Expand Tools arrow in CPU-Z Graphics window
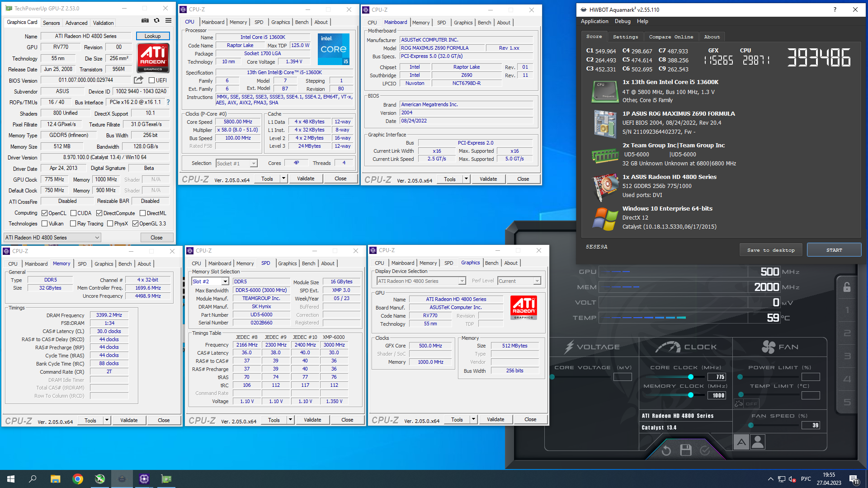868x488 pixels. click(473, 419)
